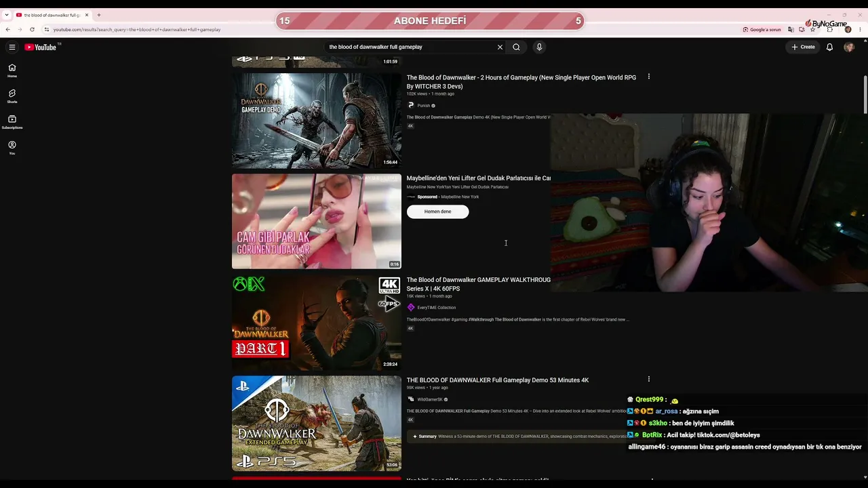Open a new browser tab
Viewport: 868px width, 488px height.
98,15
